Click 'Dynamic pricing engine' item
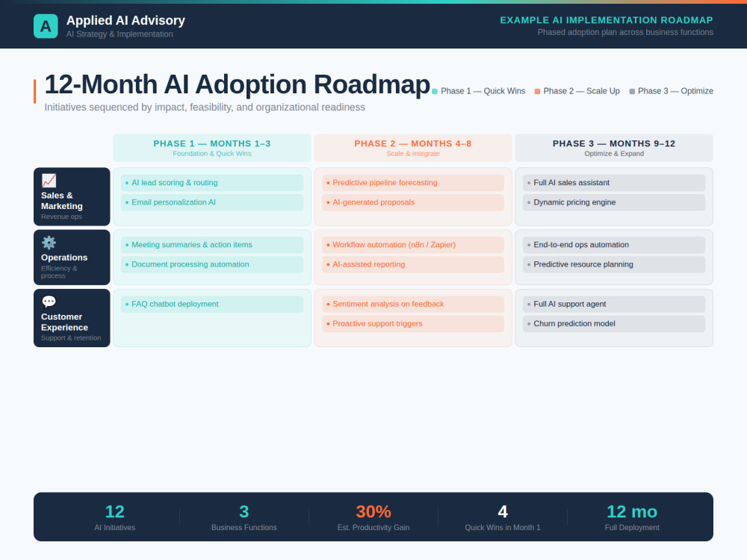747x560 pixels. [614, 202]
